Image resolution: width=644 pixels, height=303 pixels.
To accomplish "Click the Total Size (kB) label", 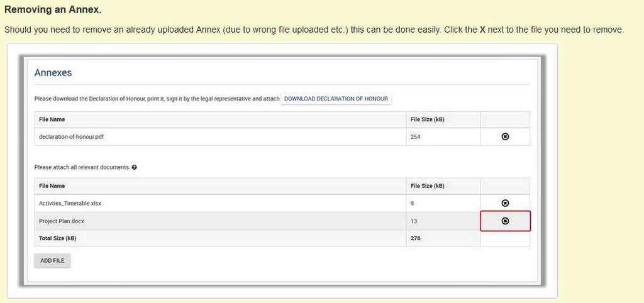I will 57,238.
